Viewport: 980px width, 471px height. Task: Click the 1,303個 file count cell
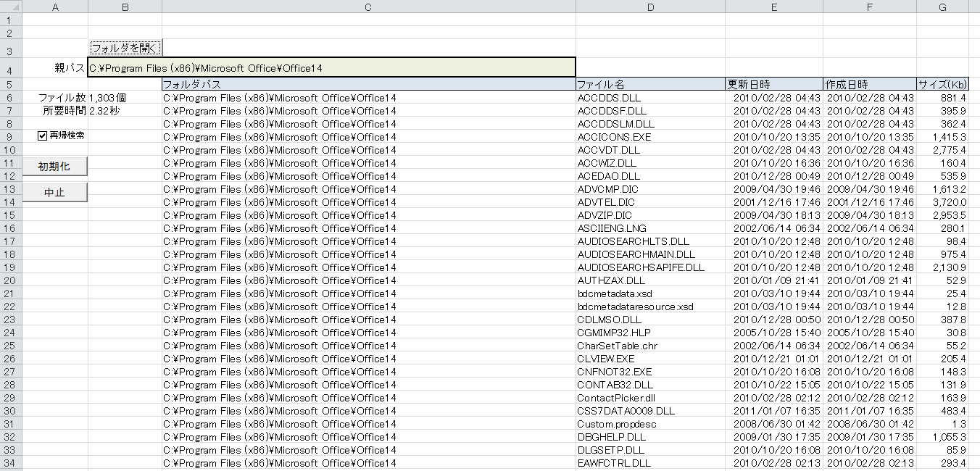pyautogui.click(x=125, y=97)
